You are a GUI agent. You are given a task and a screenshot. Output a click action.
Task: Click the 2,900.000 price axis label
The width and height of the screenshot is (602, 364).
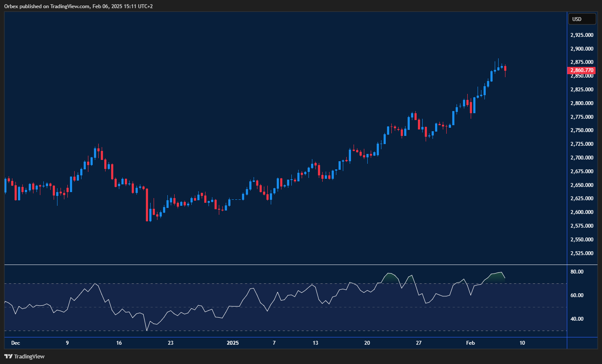(582, 48)
